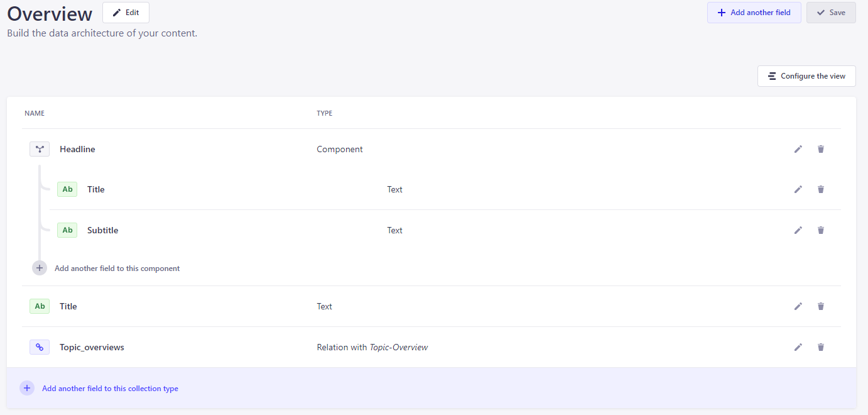Edit the top-level Title text field
Image resolution: width=868 pixels, height=415 pixels.
tap(798, 306)
